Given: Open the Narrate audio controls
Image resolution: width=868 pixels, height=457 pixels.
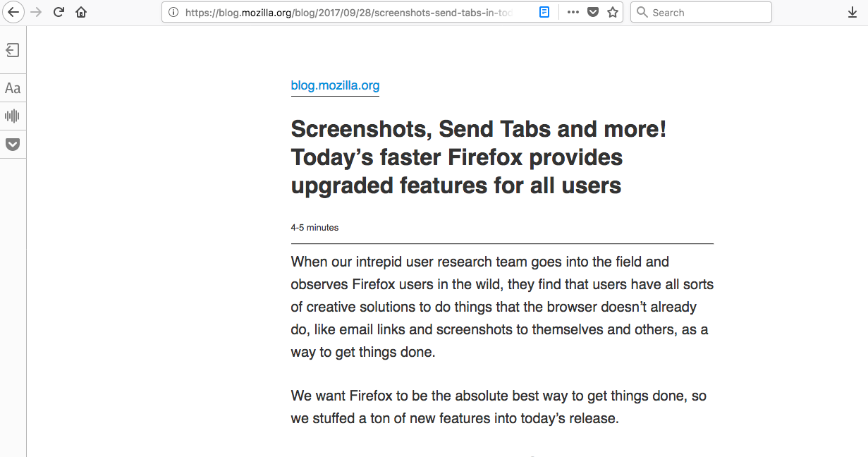Looking at the screenshot, I should [13, 116].
